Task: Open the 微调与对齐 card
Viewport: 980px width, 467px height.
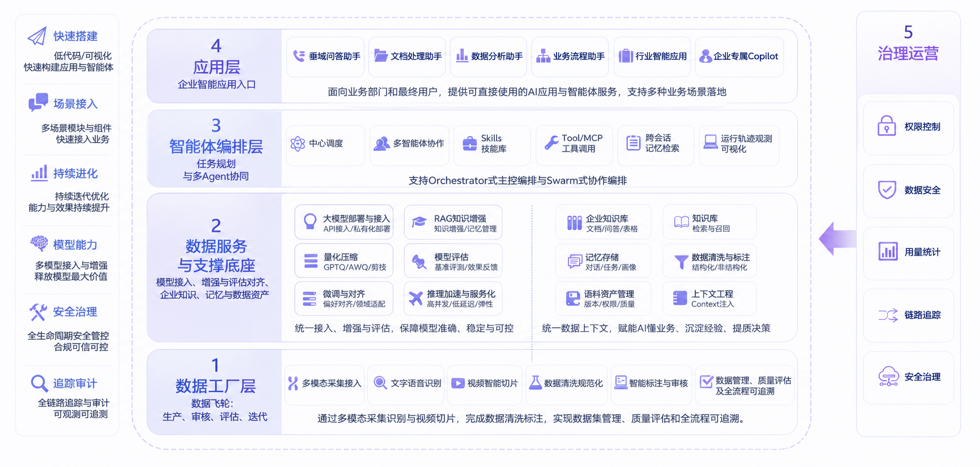Action: tap(344, 299)
